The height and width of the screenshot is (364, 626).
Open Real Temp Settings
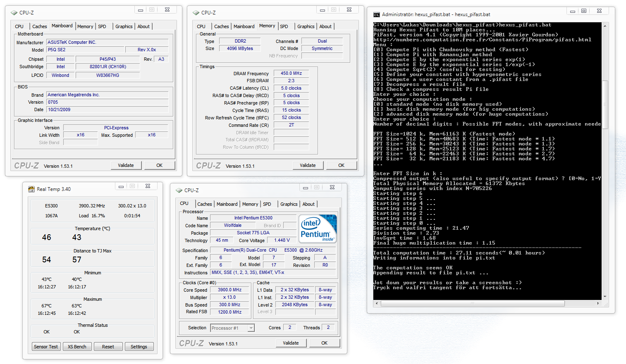[x=139, y=347]
